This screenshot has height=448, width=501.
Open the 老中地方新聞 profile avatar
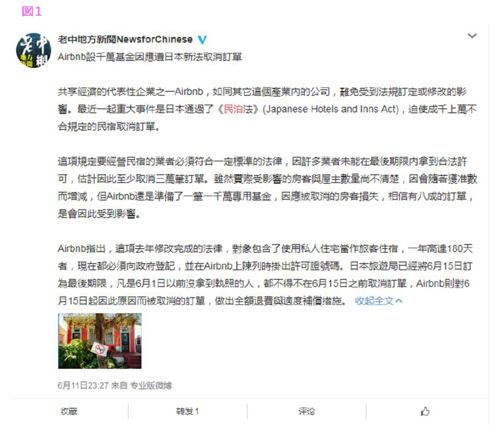click(x=34, y=50)
